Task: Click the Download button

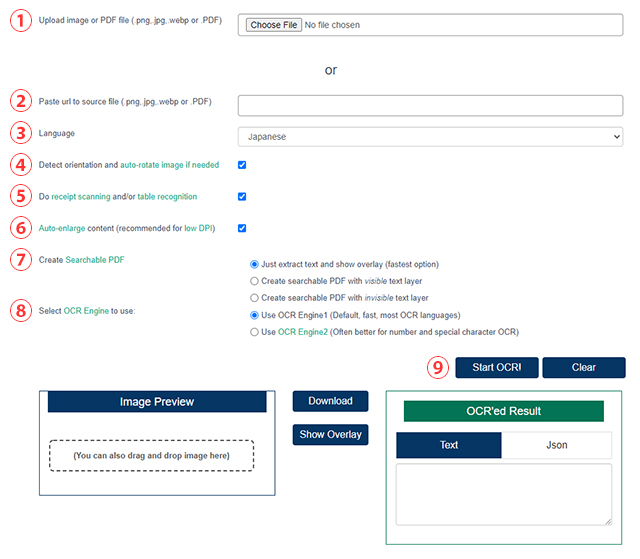Action: pyautogui.click(x=330, y=401)
